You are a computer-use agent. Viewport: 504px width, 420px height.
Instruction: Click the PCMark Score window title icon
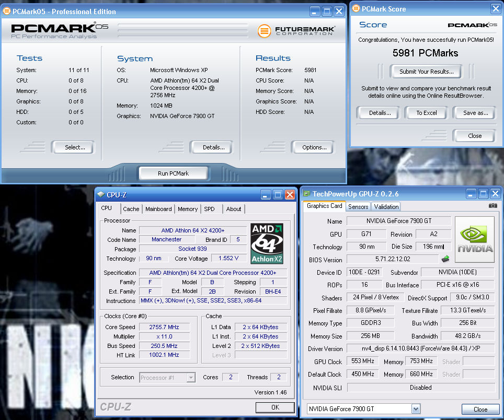coord(356,9)
